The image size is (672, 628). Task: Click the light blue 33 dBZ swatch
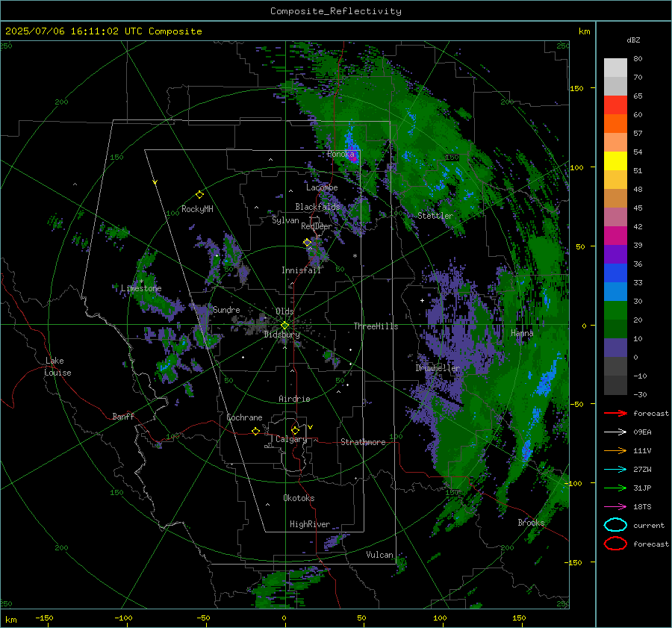(615, 291)
